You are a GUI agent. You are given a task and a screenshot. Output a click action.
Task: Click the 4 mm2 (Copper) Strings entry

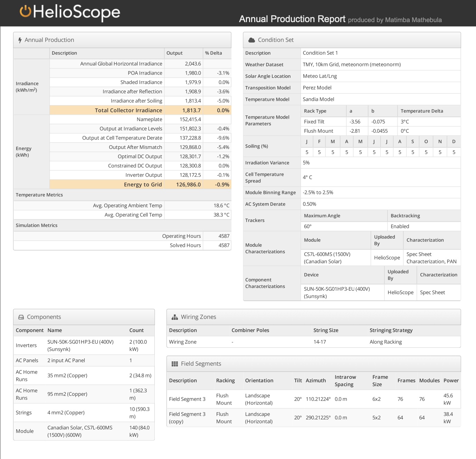[66, 413]
